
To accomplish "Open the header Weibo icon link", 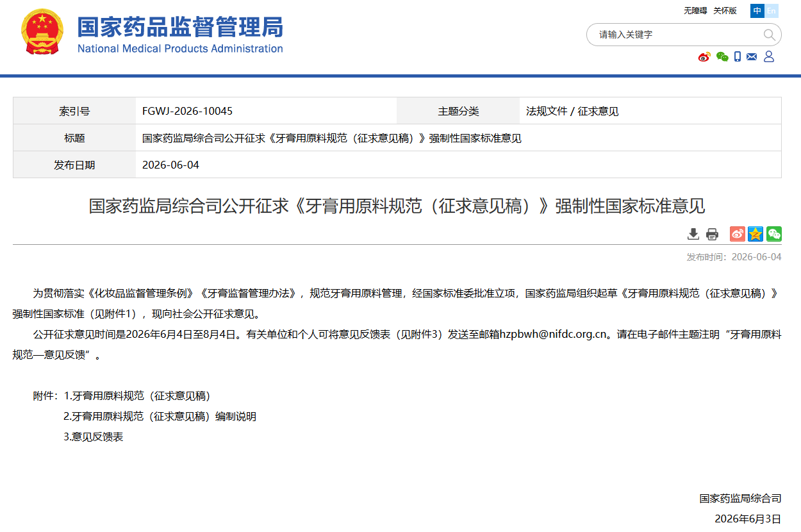I will (x=704, y=57).
